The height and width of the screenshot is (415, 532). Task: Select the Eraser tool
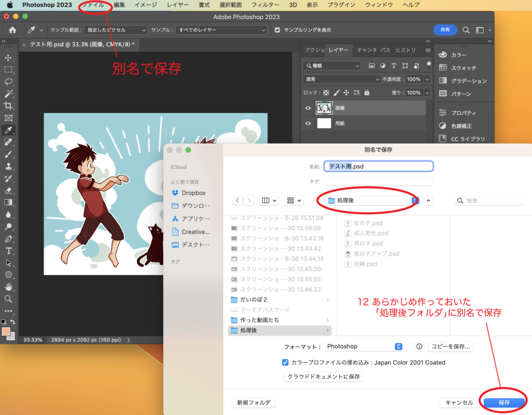8,190
